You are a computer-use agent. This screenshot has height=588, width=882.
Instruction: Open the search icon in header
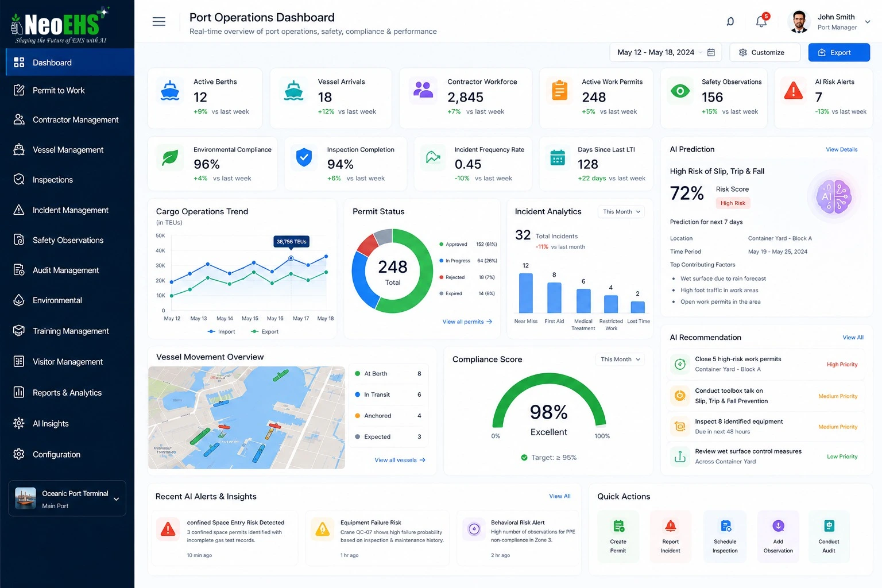pos(730,22)
